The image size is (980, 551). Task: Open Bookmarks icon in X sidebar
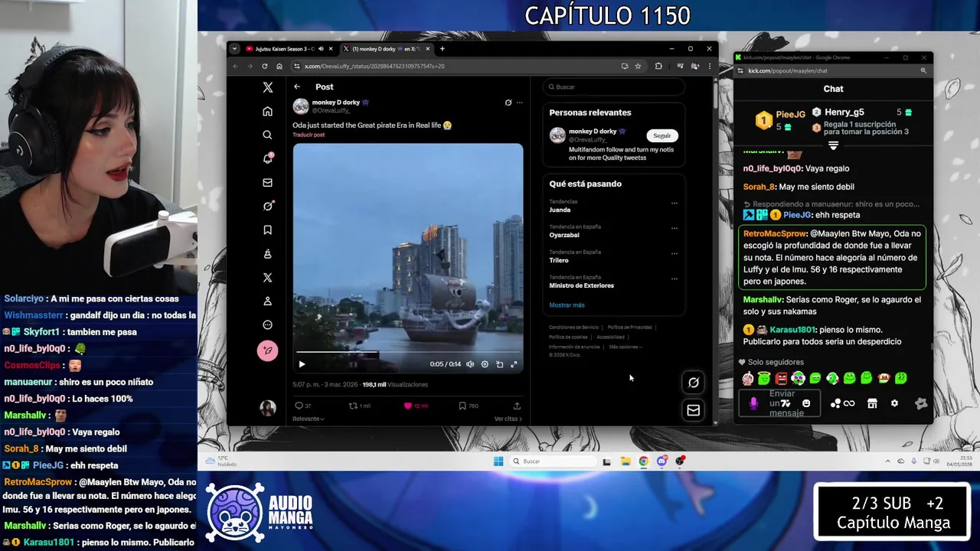[267, 230]
